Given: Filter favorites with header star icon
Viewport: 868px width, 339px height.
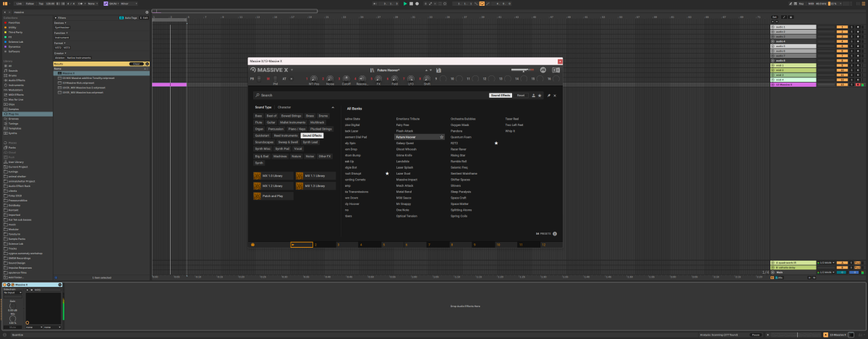Looking at the screenshot, I should pyautogui.click(x=540, y=95).
